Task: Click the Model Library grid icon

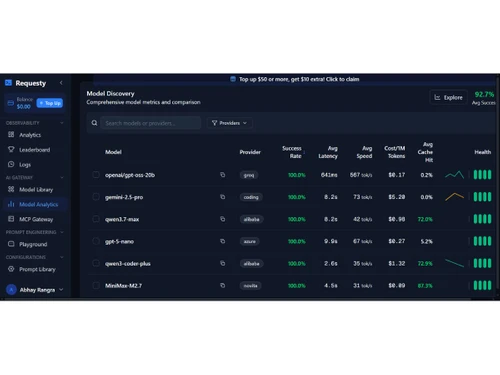Action: click(11, 189)
